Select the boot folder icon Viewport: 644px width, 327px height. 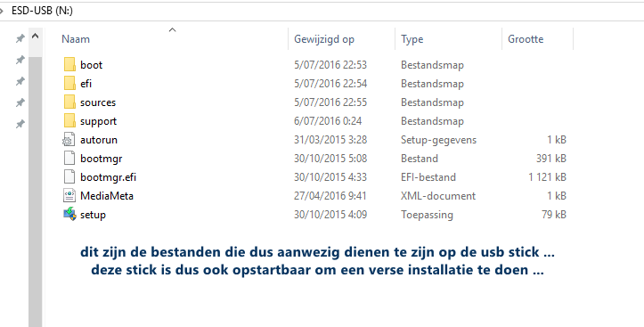(69, 64)
